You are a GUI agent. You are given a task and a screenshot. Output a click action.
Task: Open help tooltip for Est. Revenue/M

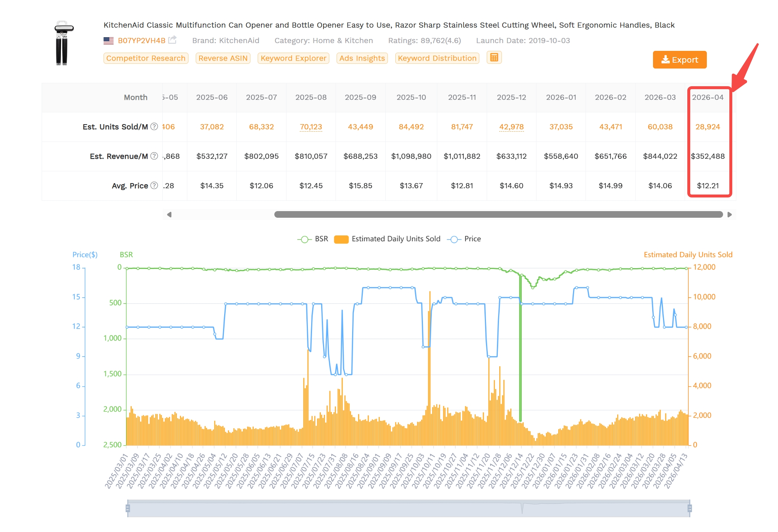pos(154,156)
